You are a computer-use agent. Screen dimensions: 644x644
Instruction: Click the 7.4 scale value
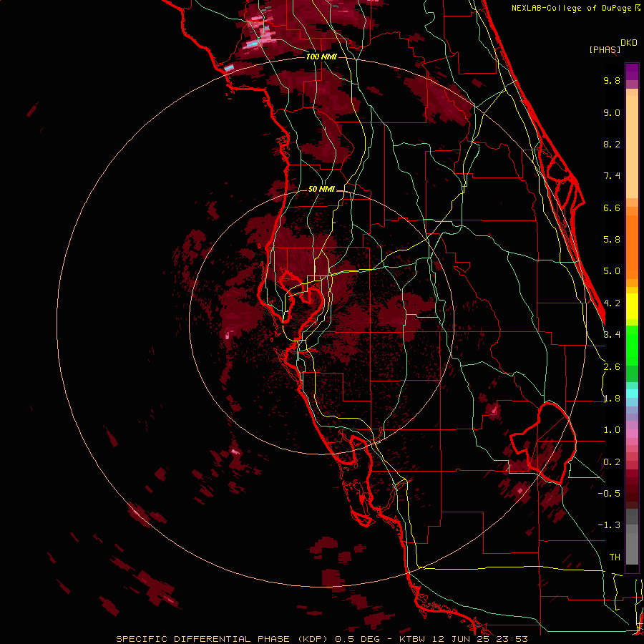(612, 176)
